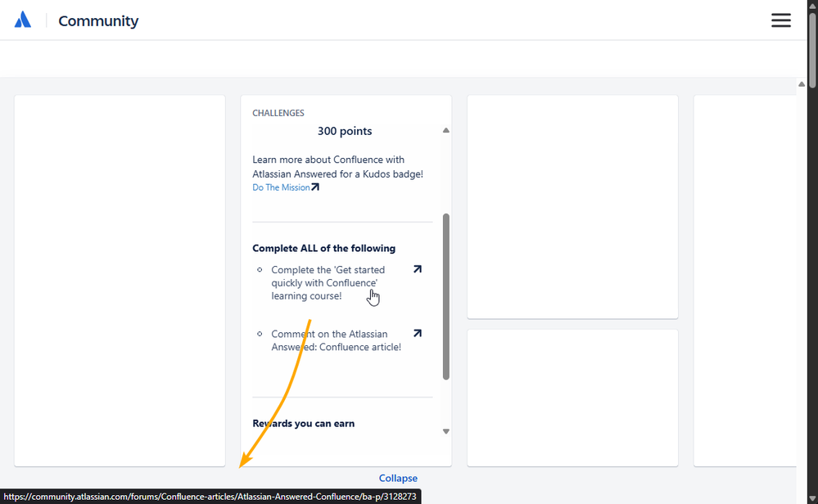Click 'Complete the Get started quickly' task text
The width and height of the screenshot is (818, 504).
tap(328, 282)
